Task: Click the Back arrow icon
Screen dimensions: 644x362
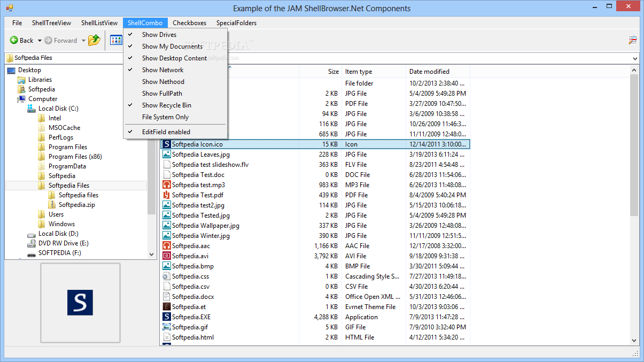Action: click(14, 40)
